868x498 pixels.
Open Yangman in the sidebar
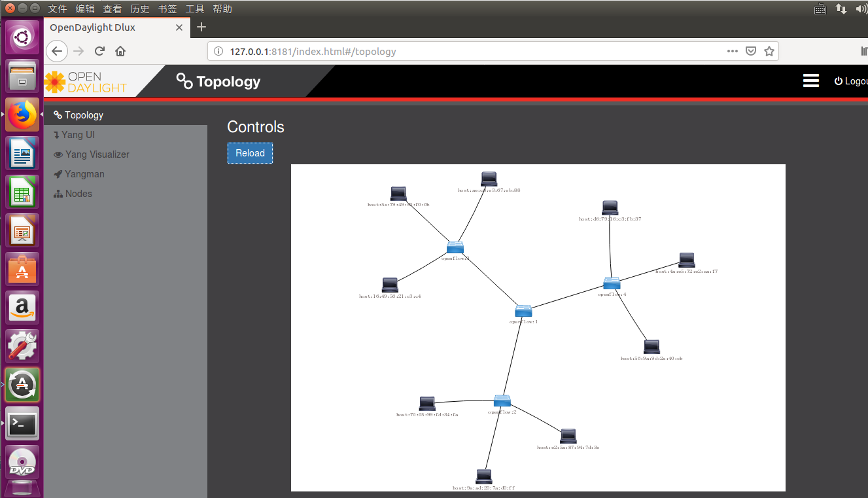click(84, 174)
